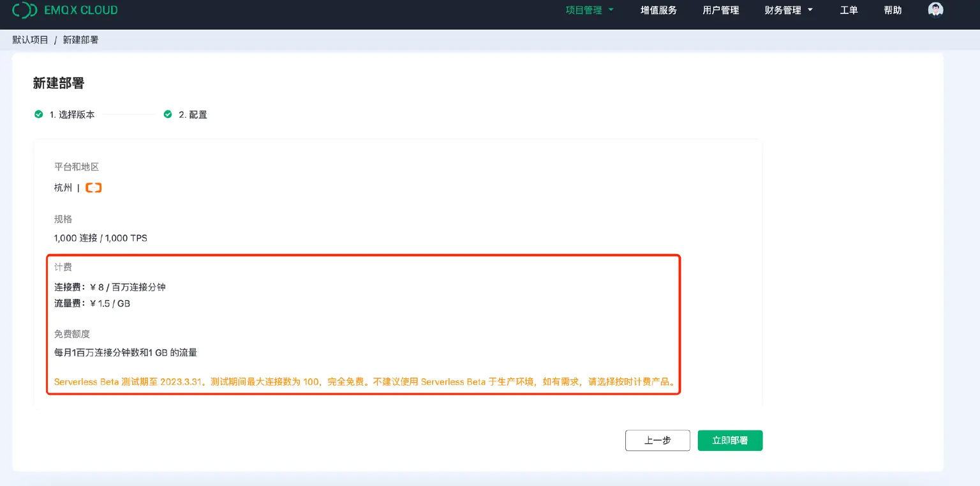Select the 工单 ticket item in top bar
The height and width of the screenshot is (486, 980).
coord(849,10)
